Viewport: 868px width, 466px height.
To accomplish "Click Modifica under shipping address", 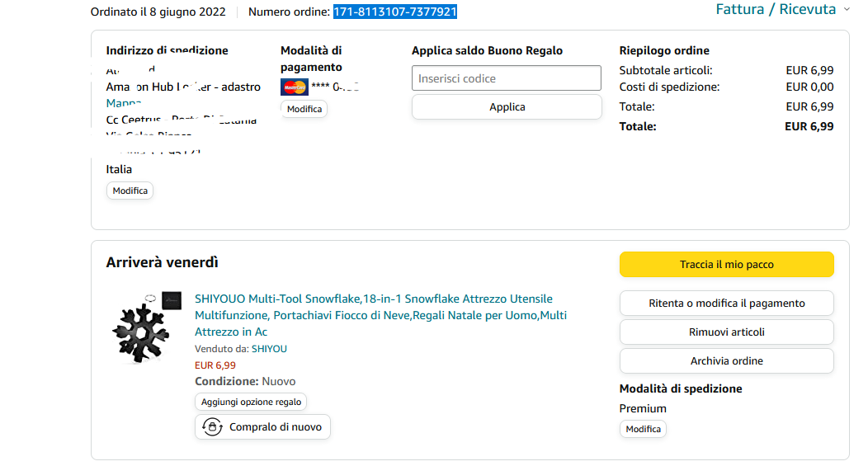I will 130,191.
